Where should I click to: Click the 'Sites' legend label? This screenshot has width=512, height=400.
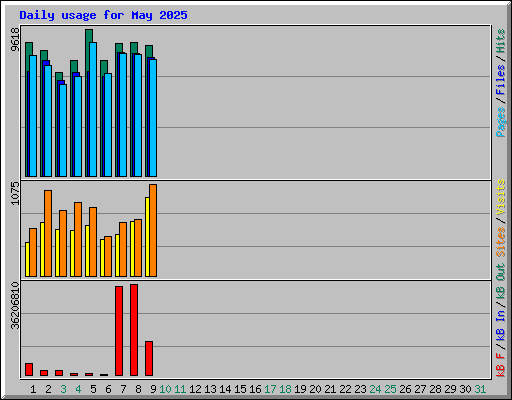point(501,242)
